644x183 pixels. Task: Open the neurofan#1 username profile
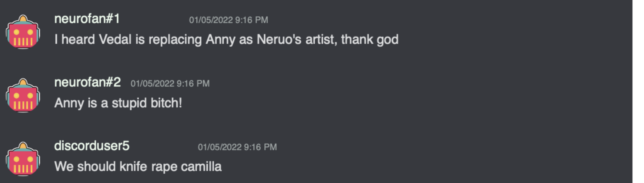[87, 19]
